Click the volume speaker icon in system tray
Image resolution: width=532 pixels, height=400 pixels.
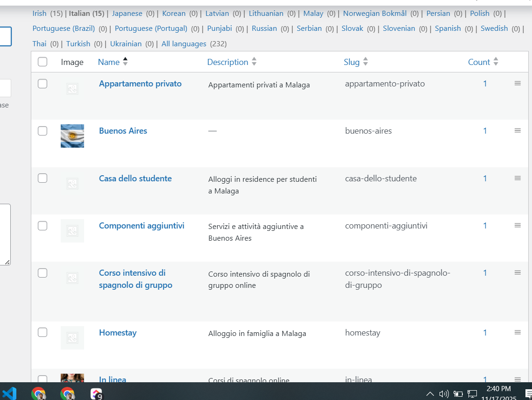pos(444,393)
